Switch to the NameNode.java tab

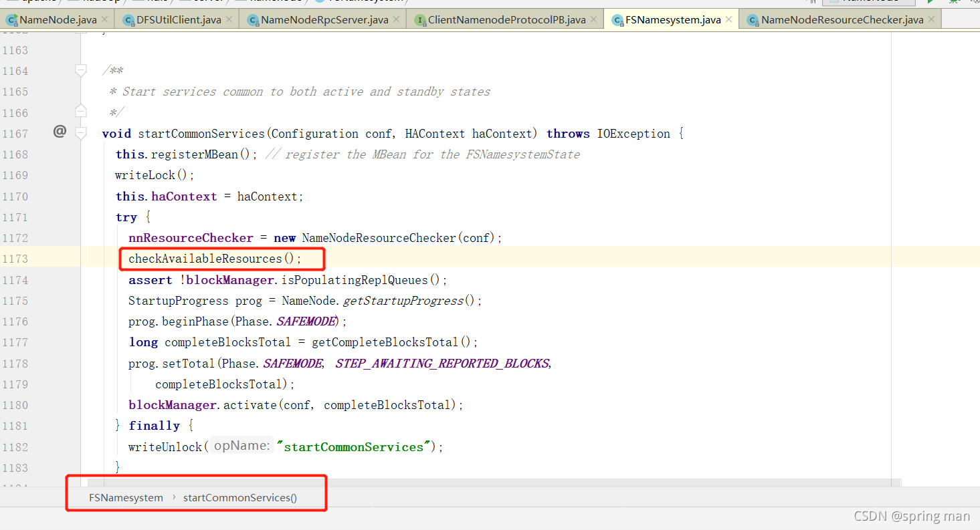pos(58,19)
